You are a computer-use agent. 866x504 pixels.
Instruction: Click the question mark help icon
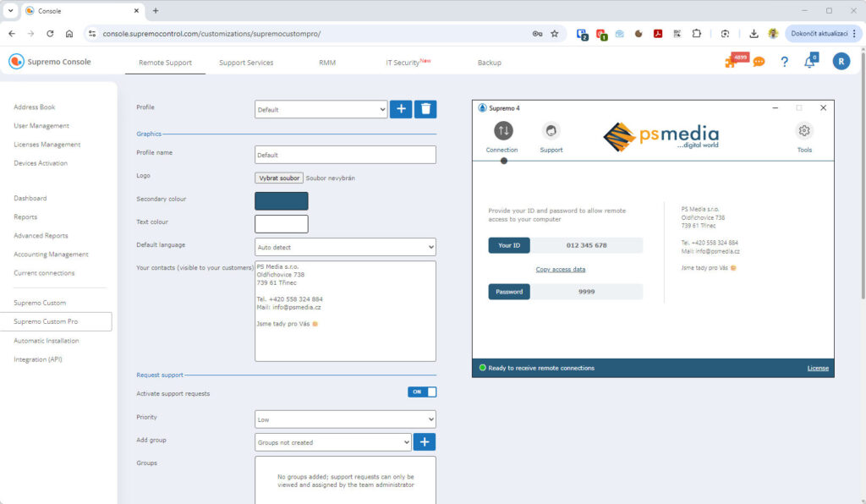click(784, 62)
